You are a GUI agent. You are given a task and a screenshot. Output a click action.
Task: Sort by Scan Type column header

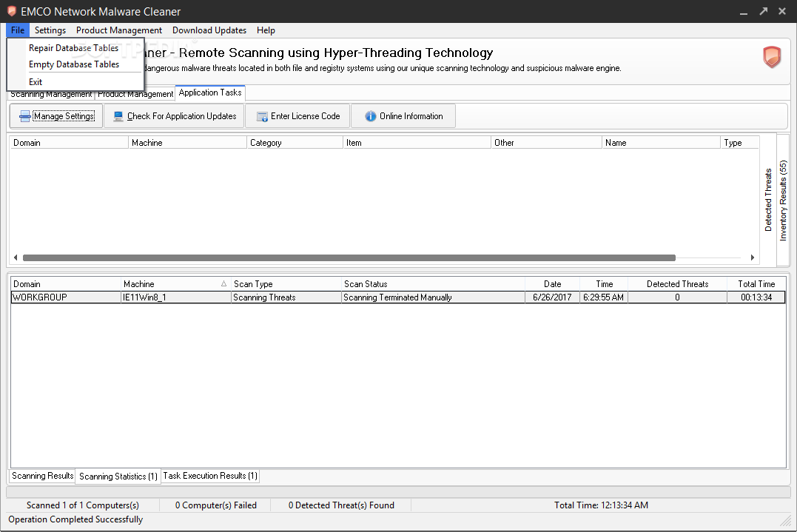tap(286, 283)
